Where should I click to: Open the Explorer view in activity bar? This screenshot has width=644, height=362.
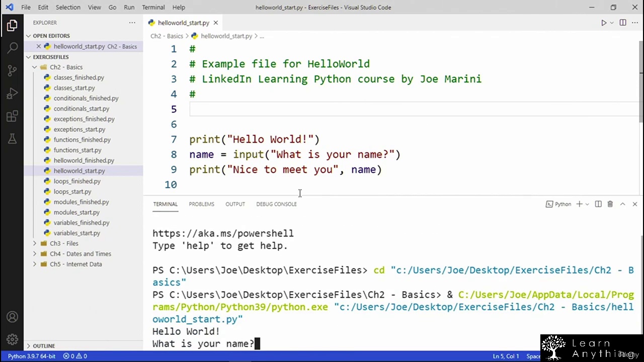click(12, 25)
